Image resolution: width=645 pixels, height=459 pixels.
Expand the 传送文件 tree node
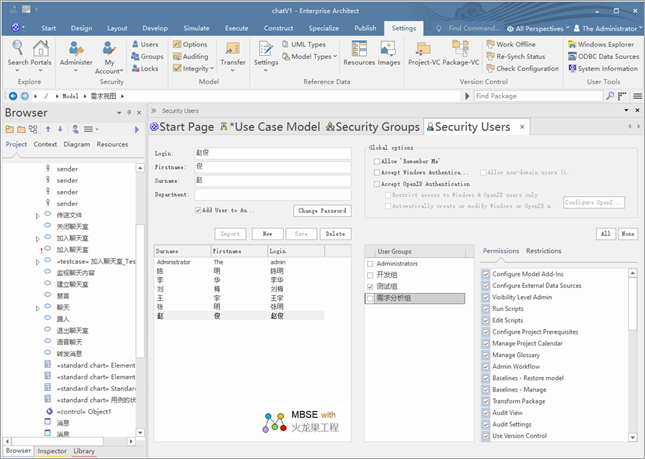(x=37, y=216)
